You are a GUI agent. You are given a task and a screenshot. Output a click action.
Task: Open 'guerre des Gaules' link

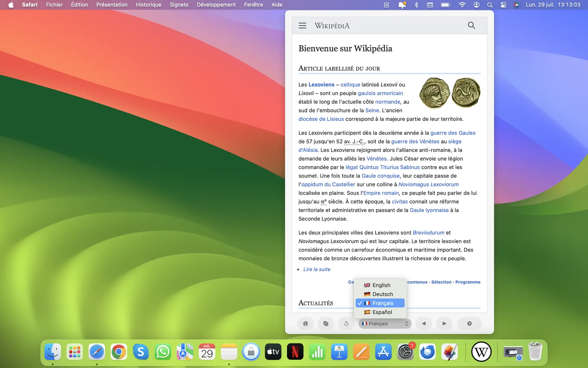click(453, 133)
